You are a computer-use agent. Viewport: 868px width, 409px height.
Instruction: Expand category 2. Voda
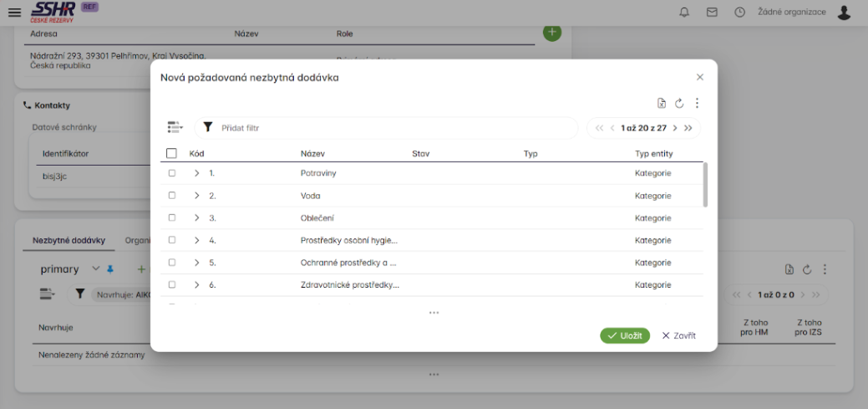tap(197, 196)
